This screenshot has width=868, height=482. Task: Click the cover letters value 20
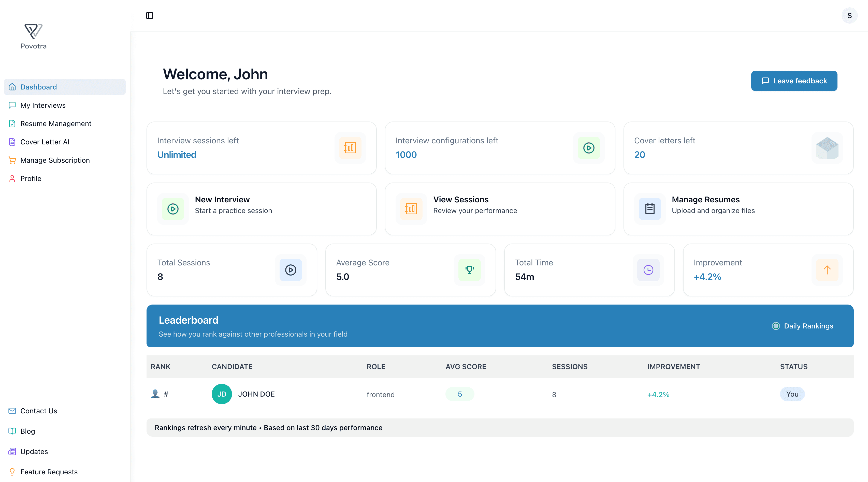[640, 155]
